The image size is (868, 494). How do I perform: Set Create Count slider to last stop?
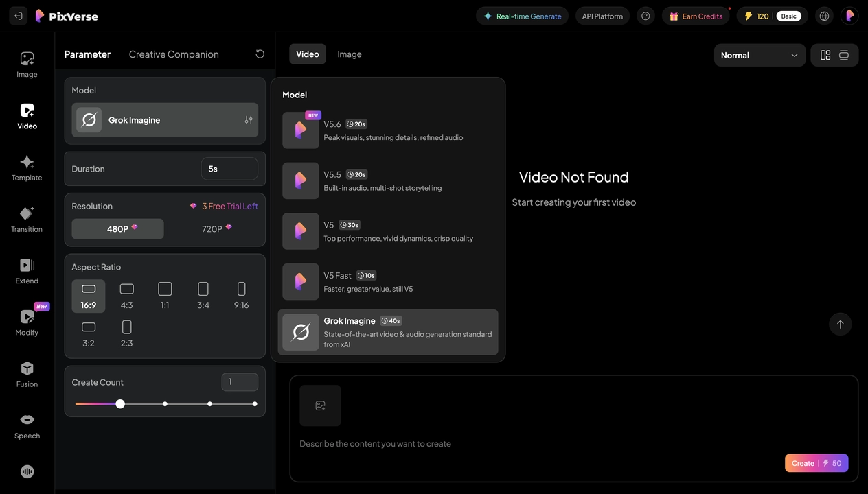255,404
